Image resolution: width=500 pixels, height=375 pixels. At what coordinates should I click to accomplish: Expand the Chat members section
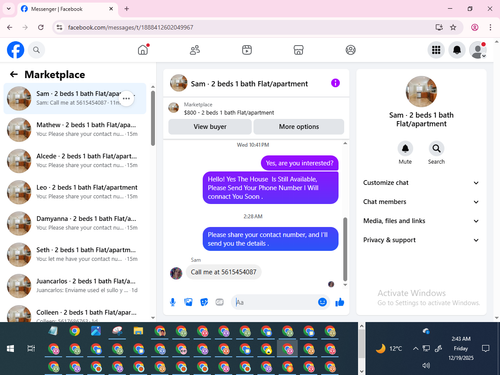tap(421, 202)
